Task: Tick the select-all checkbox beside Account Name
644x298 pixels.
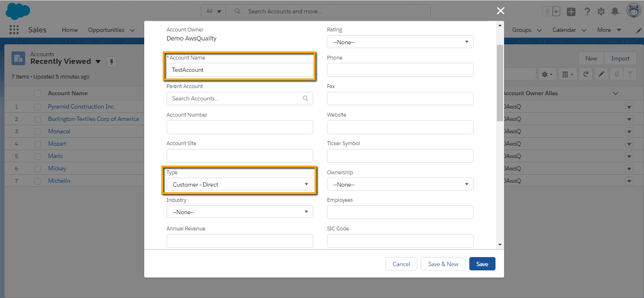Action: [38, 93]
